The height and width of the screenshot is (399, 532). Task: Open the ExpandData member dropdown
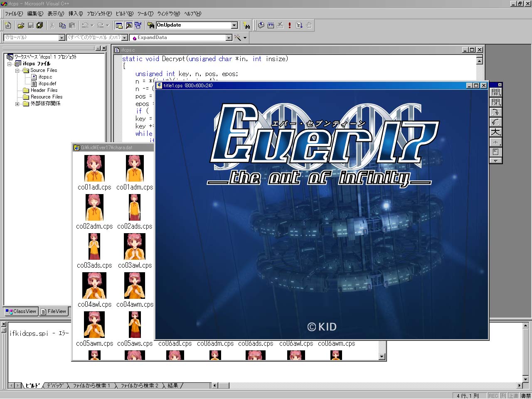point(229,38)
